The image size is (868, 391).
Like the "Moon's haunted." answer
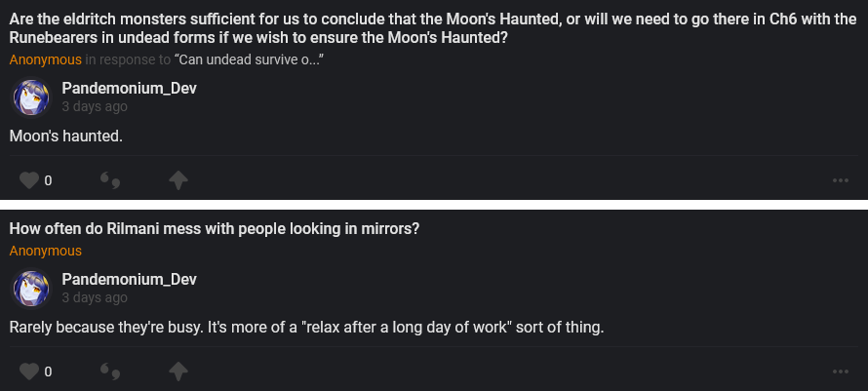click(29, 180)
